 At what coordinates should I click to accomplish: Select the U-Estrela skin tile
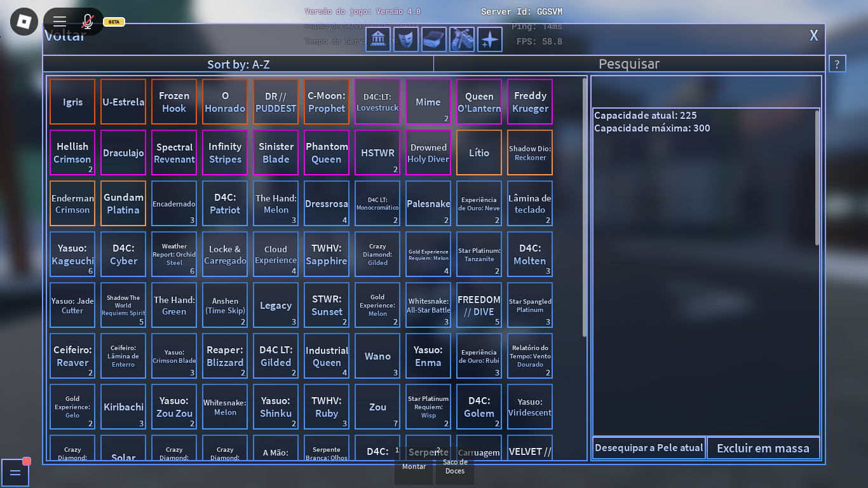(x=123, y=102)
